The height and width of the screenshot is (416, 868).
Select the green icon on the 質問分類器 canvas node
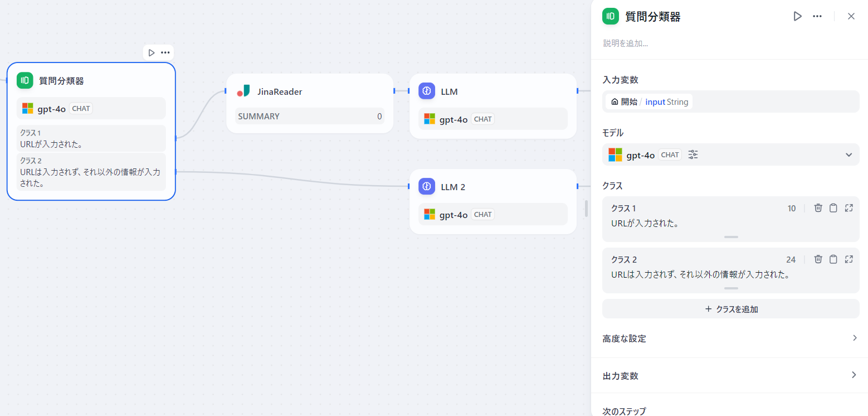tap(25, 81)
